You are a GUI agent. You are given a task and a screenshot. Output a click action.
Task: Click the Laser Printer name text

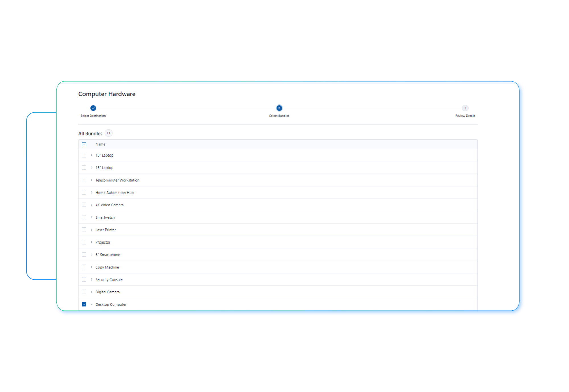[106, 230]
